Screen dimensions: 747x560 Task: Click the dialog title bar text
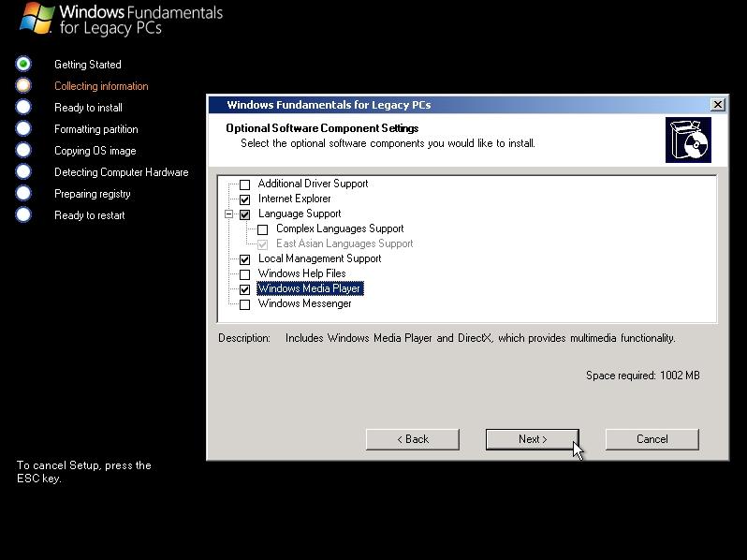[329, 105]
